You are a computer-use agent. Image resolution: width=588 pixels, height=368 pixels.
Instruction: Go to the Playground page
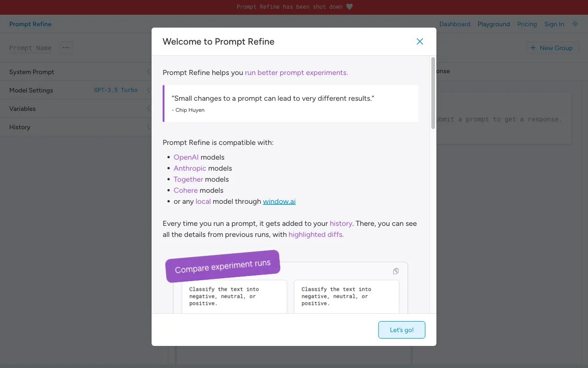point(494,24)
